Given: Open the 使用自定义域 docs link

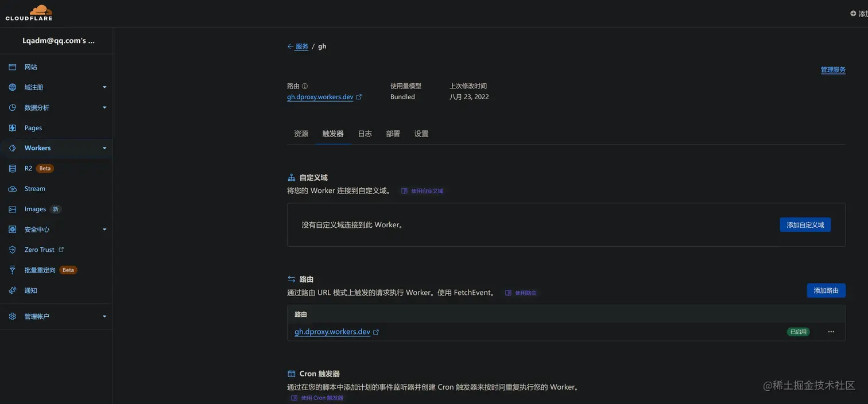Looking at the screenshot, I should coord(427,191).
